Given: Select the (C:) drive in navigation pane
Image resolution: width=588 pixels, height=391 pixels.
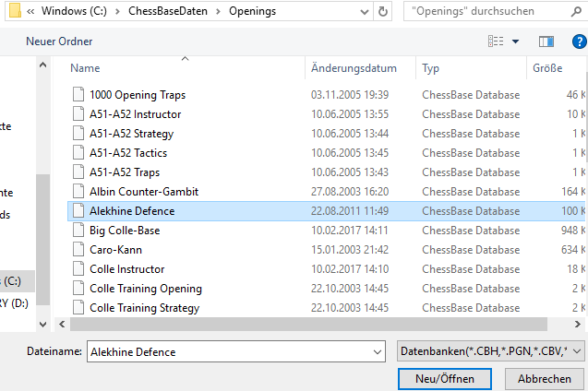Looking at the screenshot, I should [x=17, y=281].
